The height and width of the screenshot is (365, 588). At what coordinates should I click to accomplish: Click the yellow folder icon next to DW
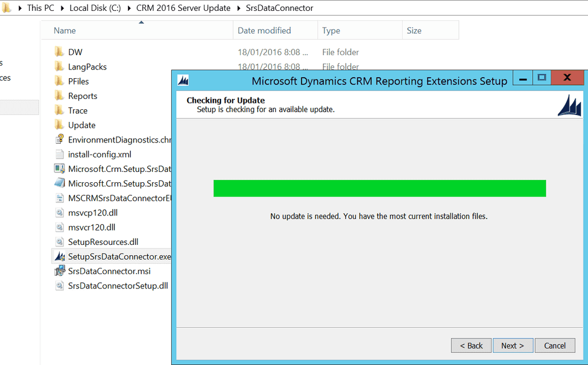[x=59, y=51]
